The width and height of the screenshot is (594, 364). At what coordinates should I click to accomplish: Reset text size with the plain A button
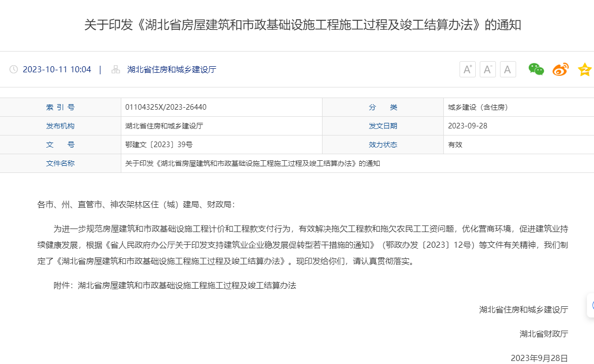click(x=508, y=69)
